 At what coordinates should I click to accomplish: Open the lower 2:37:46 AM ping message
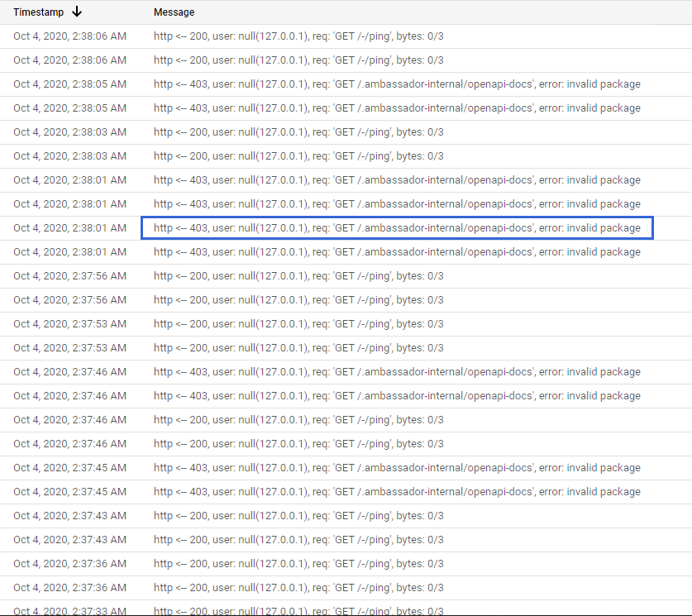(x=298, y=444)
